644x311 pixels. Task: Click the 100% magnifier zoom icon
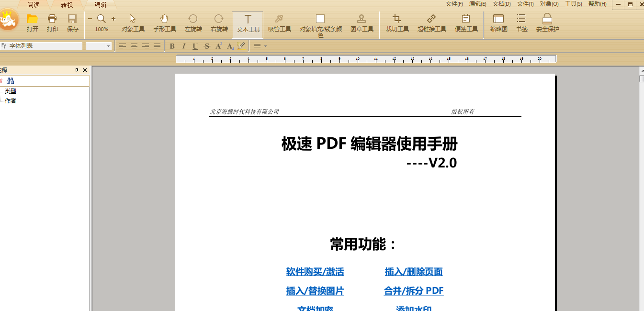102,22
